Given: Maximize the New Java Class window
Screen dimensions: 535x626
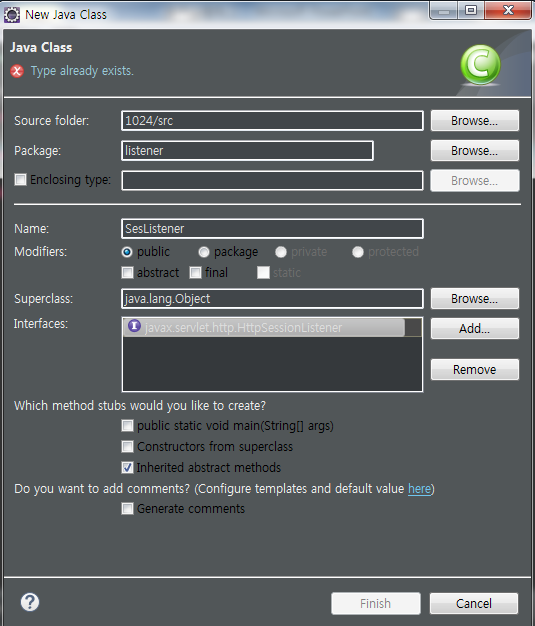Looking at the screenshot, I should (471, 11).
